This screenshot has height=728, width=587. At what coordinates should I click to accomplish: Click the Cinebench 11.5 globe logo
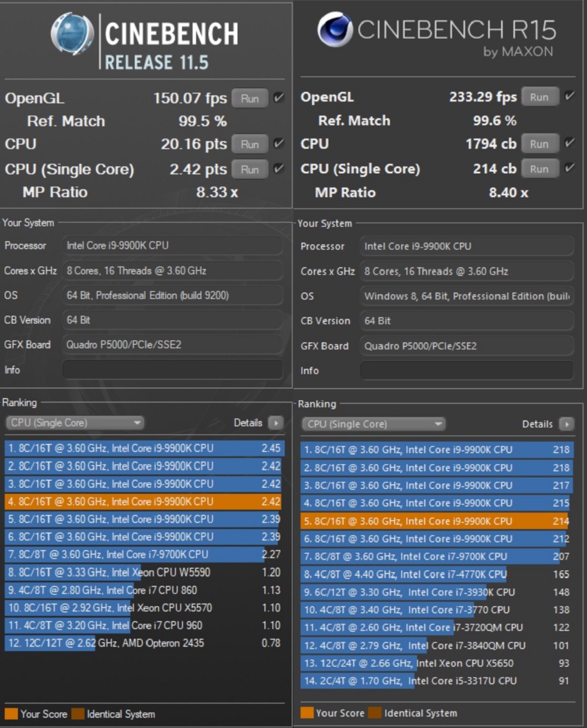click(x=72, y=34)
